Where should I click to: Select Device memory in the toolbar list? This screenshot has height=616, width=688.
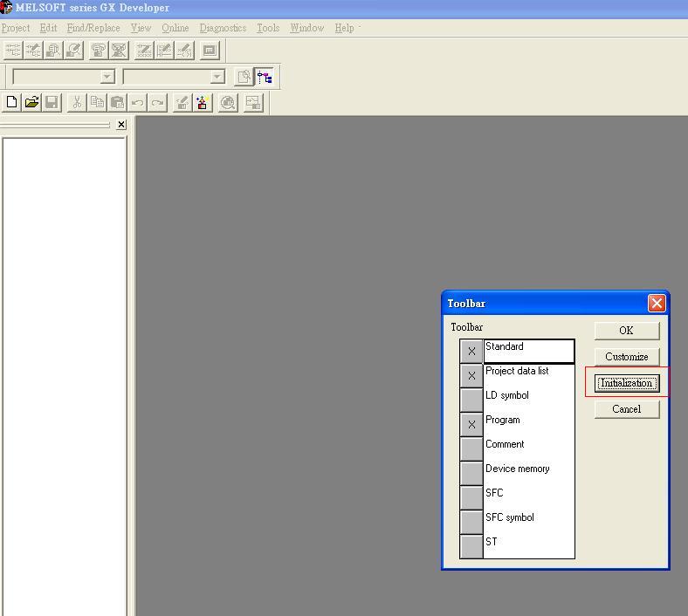(518, 469)
